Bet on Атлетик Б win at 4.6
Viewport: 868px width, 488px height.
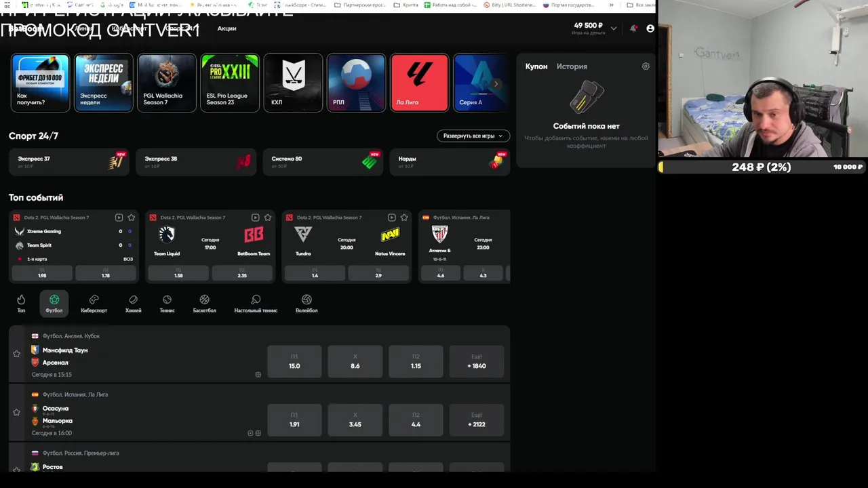441,272
